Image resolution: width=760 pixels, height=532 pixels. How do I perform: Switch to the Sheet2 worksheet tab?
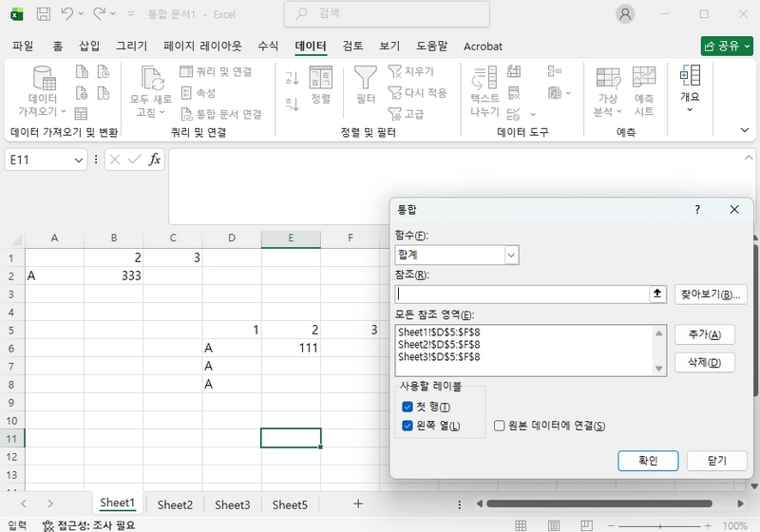click(175, 504)
